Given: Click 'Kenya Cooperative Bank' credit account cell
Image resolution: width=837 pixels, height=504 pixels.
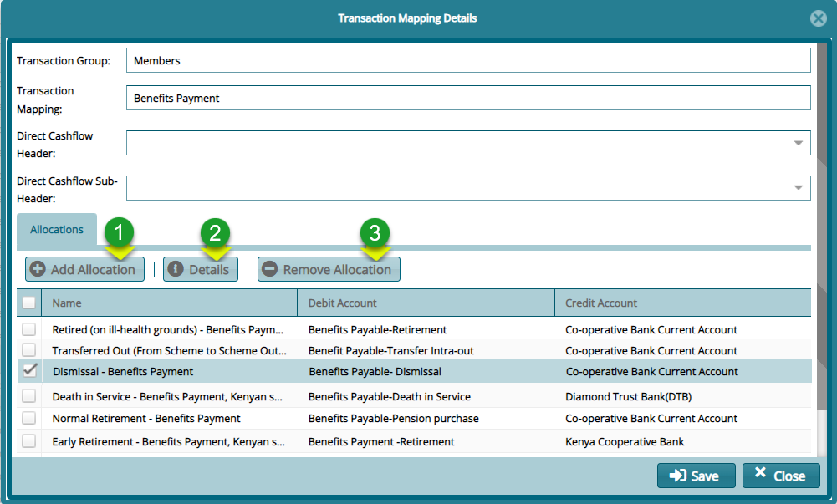Looking at the screenshot, I should [x=625, y=441].
